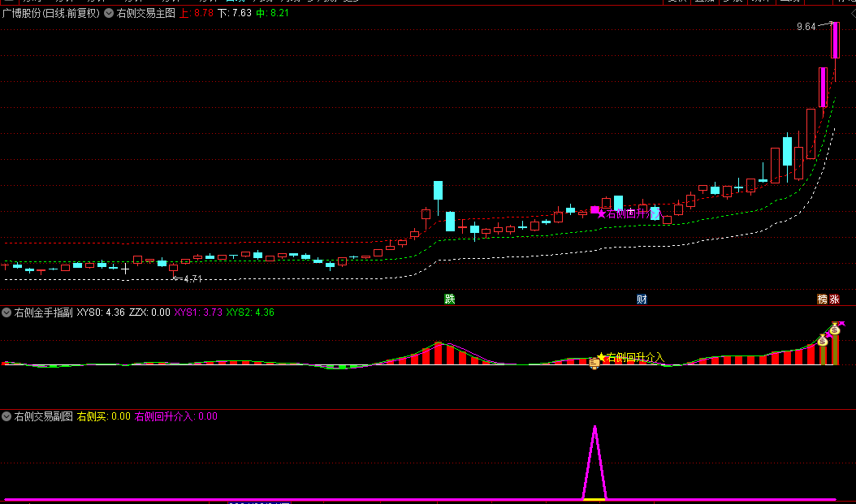Click the yellow segment under the magenta spike
Image resolution: width=856 pixels, height=504 pixels.
point(594,499)
